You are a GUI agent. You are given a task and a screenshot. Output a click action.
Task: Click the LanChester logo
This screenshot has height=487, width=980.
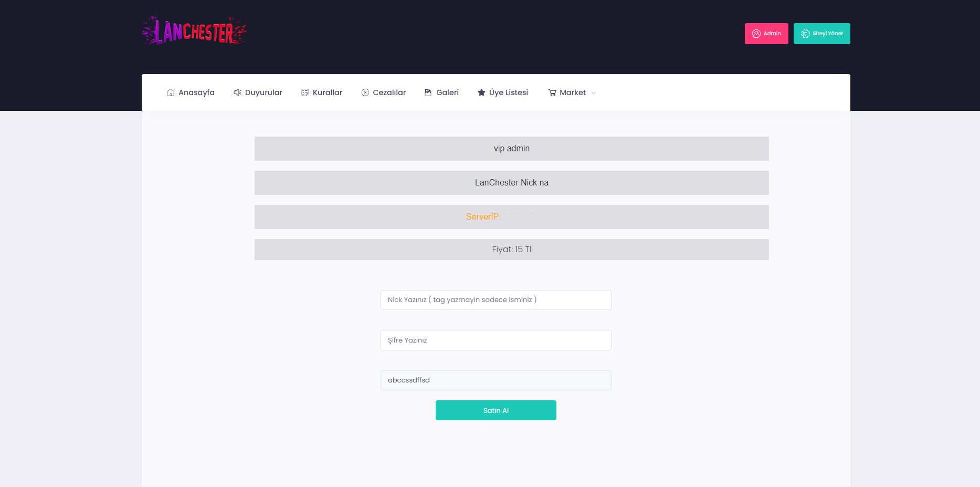coord(194,31)
